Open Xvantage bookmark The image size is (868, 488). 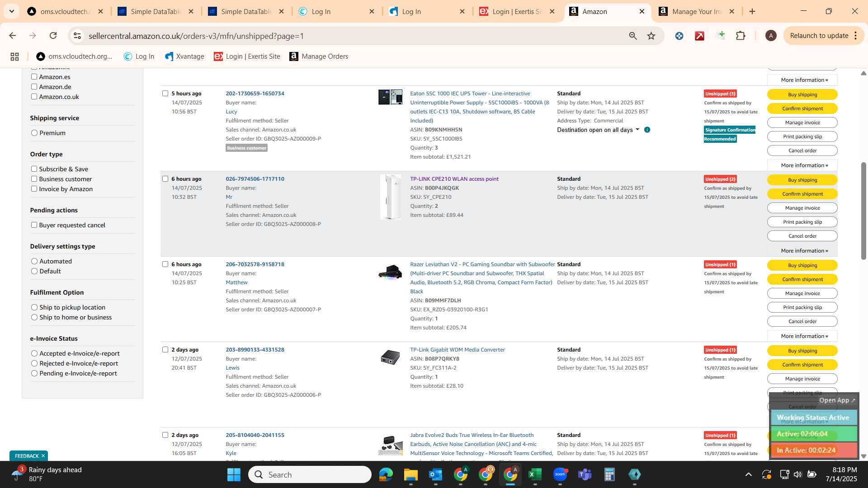184,56
